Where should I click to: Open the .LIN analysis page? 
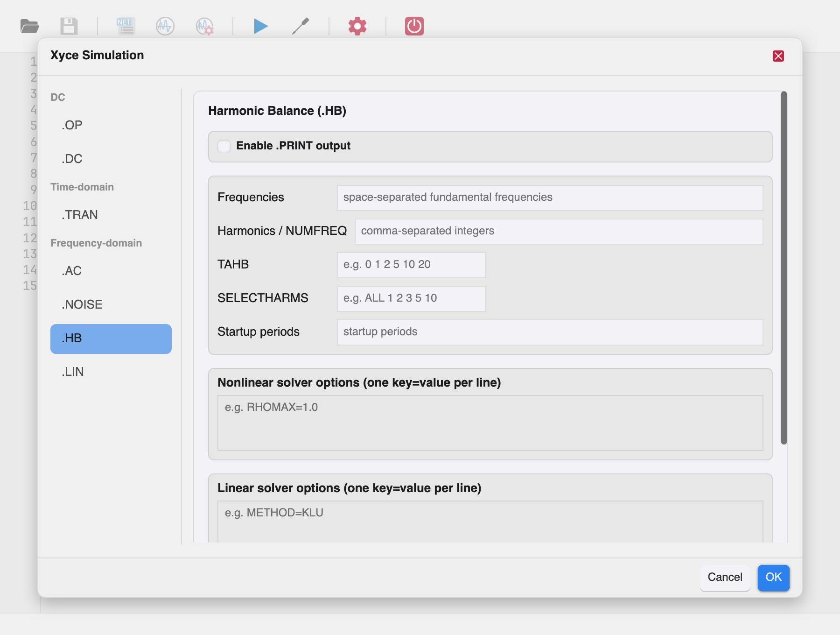point(111,372)
